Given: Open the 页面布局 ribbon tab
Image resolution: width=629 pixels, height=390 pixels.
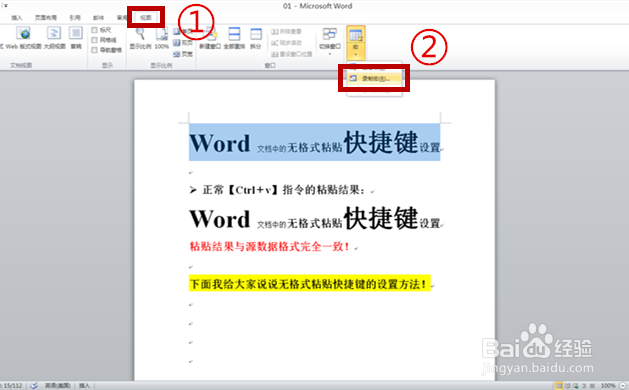Looking at the screenshot, I should [x=46, y=18].
